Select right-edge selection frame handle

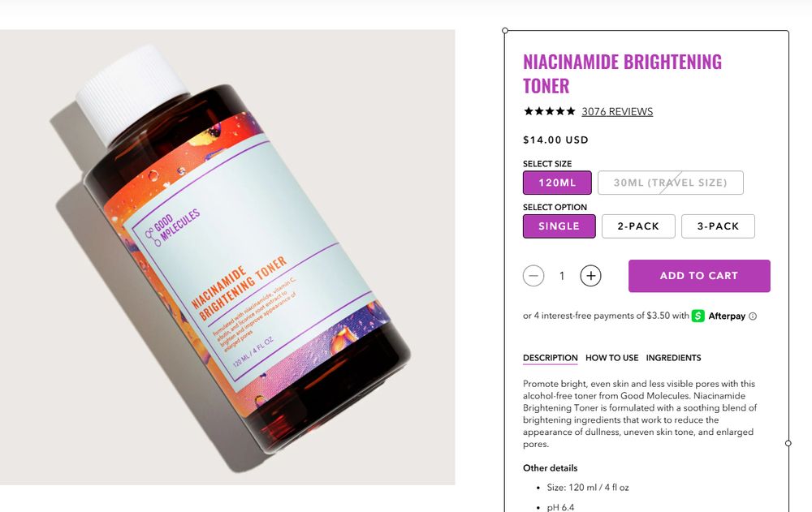[x=788, y=443]
